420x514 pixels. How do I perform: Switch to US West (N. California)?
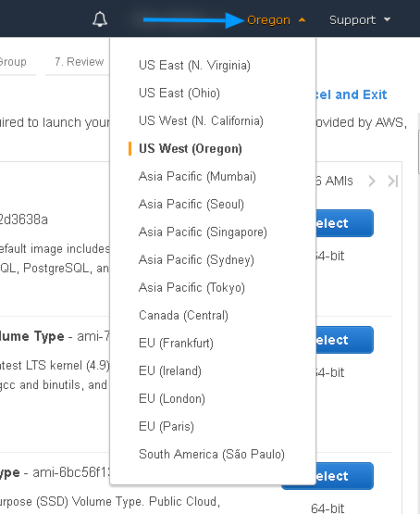click(201, 121)
